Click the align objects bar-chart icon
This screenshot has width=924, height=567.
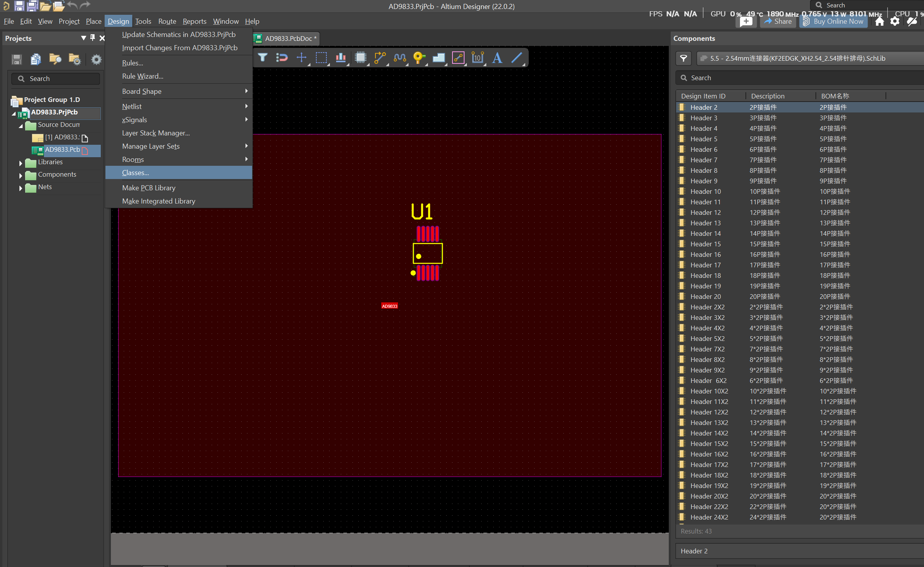coord(341,58)
